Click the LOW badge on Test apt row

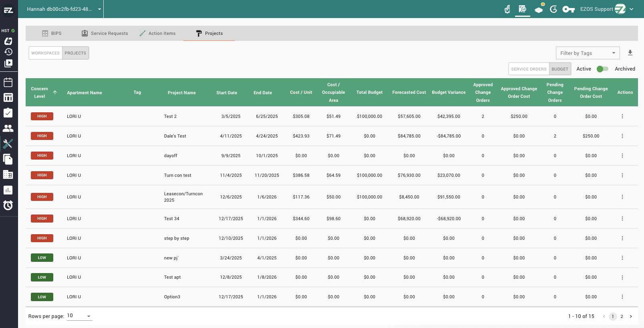tap(42, 277)
